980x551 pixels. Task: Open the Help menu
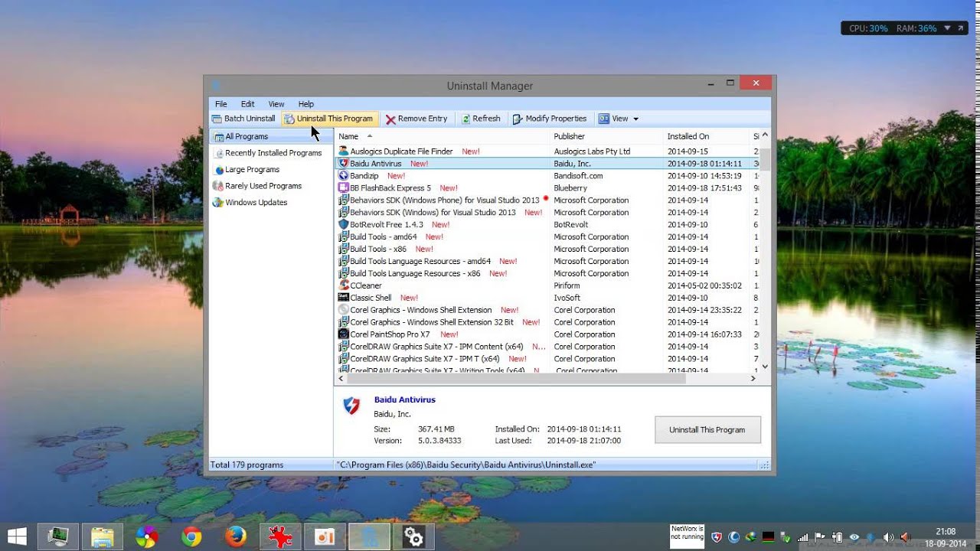[x=305, y=104]
